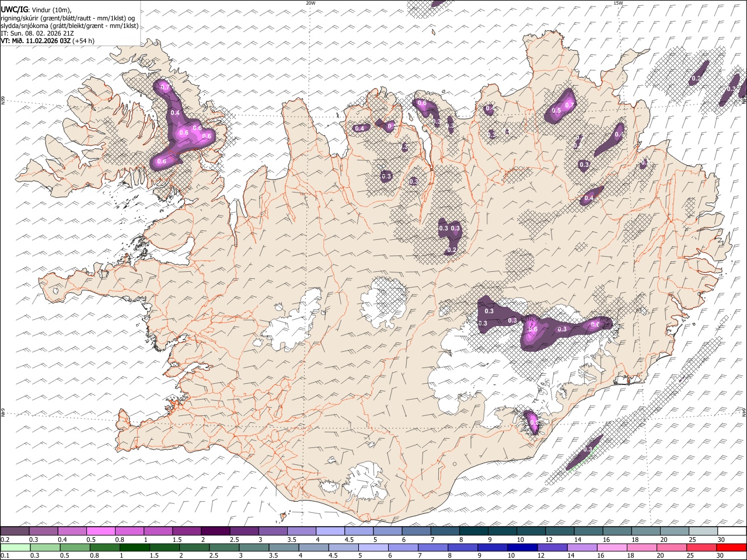
Task: Pick the deep blue 10–12 rain swatch
Action: pyautogui.click(x=522, y=547)
